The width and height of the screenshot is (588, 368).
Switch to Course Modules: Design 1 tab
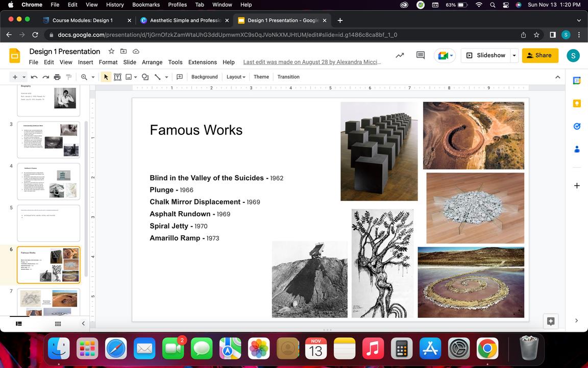tap(82, 20)
